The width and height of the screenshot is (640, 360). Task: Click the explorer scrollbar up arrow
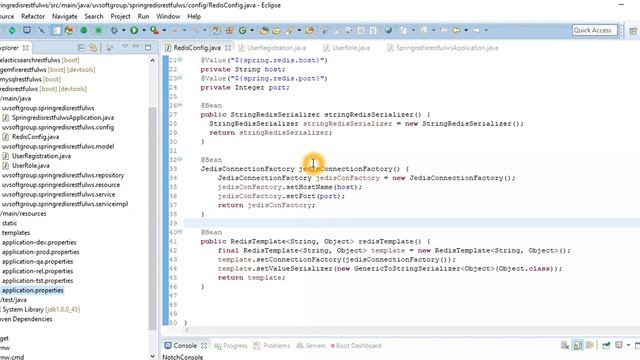(152, 60)
